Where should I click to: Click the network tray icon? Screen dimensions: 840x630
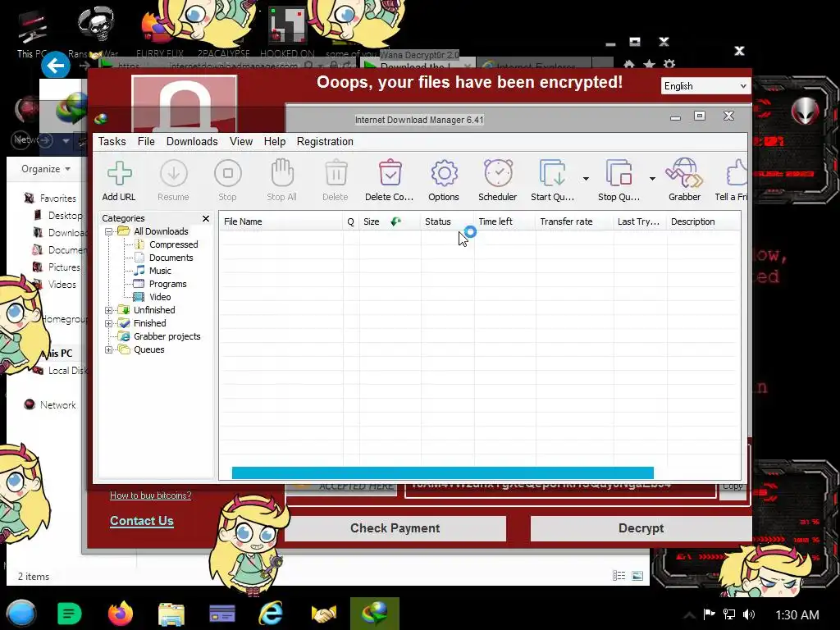[729, 614]
